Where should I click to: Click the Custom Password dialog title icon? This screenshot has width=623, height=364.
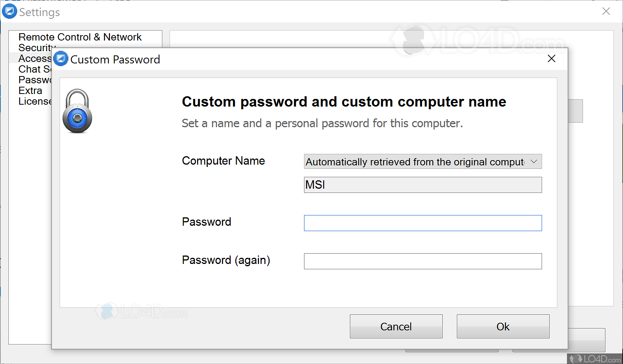(x=61, y=59)
